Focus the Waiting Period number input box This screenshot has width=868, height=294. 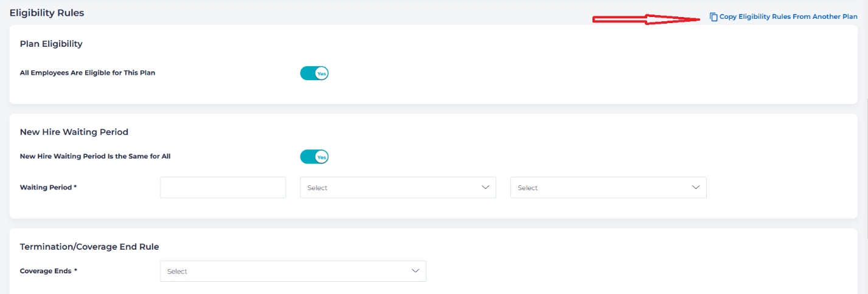pos(223,188)
